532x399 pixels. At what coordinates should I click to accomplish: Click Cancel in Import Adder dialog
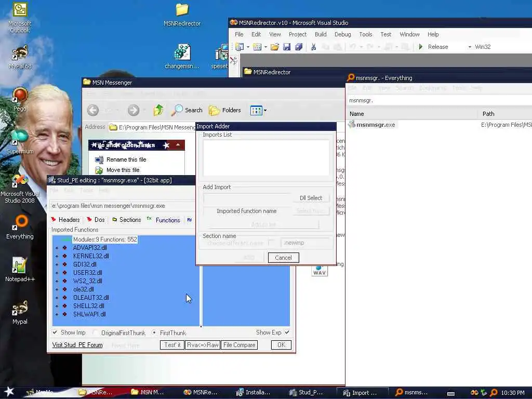(283, 258)
